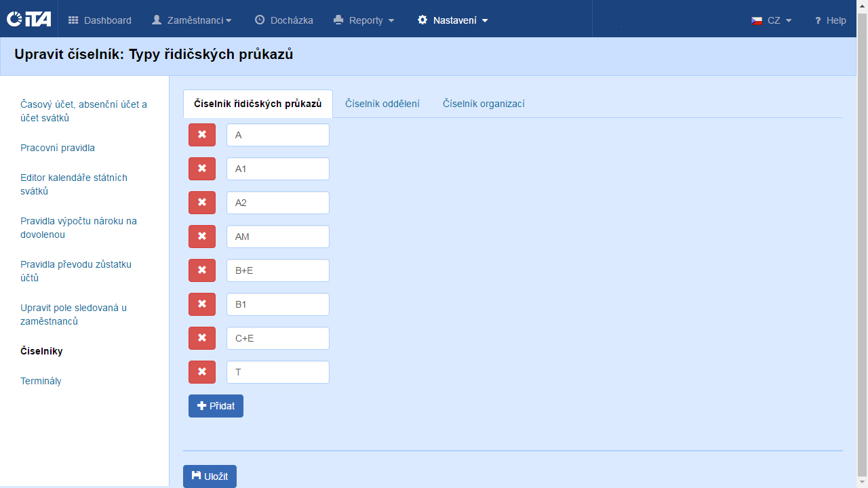
Task: Go to Terminály settings page
Action: click(x=41, y=381)
